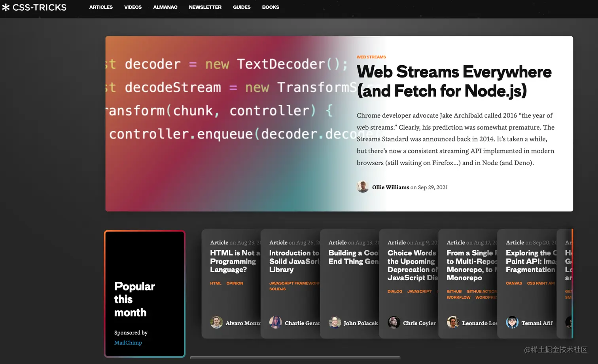Open the Articles menu item

tap(101, 7)
